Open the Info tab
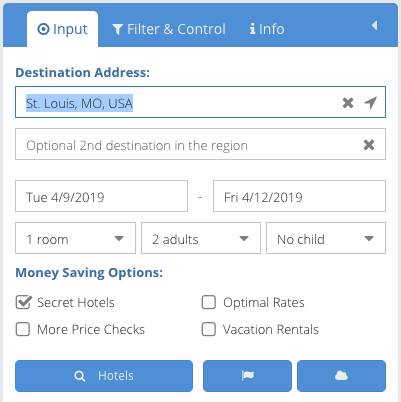401x402 pixels. [267, 29]
